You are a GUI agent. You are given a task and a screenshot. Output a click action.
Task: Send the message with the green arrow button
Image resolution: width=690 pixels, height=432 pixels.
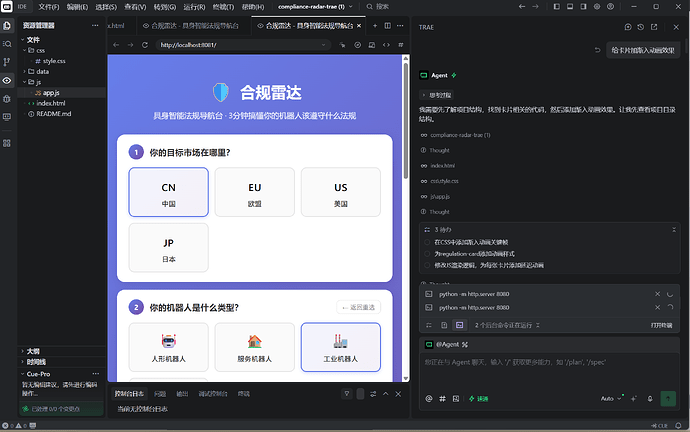point(668,399)
